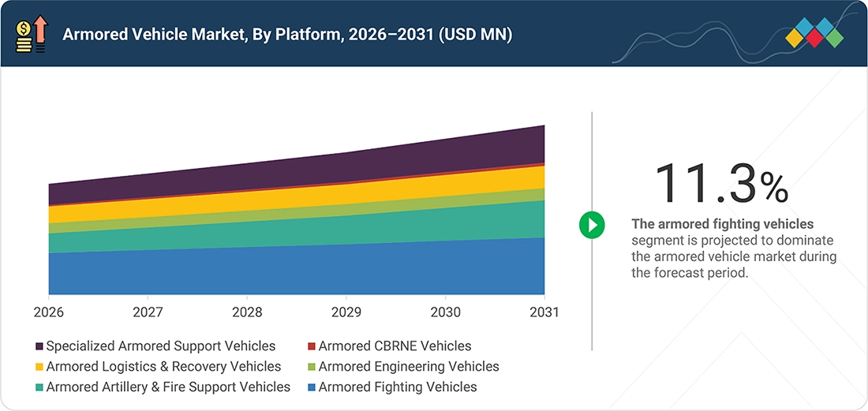Click the 2030 axis label
This screenshot has height=411, width=868.
tap(445, 312)
